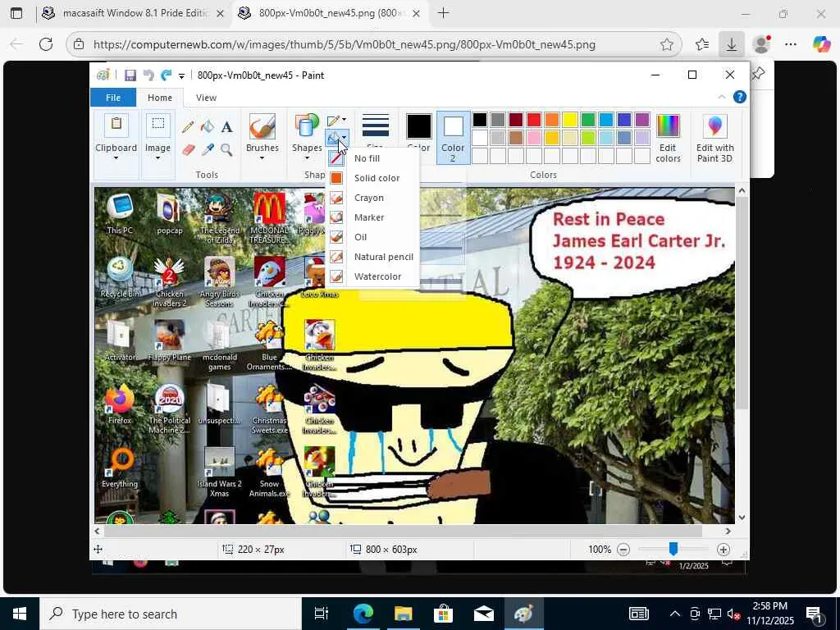
Task: Expand the Shapes gallery dropdown
Action: coord(307,158)
